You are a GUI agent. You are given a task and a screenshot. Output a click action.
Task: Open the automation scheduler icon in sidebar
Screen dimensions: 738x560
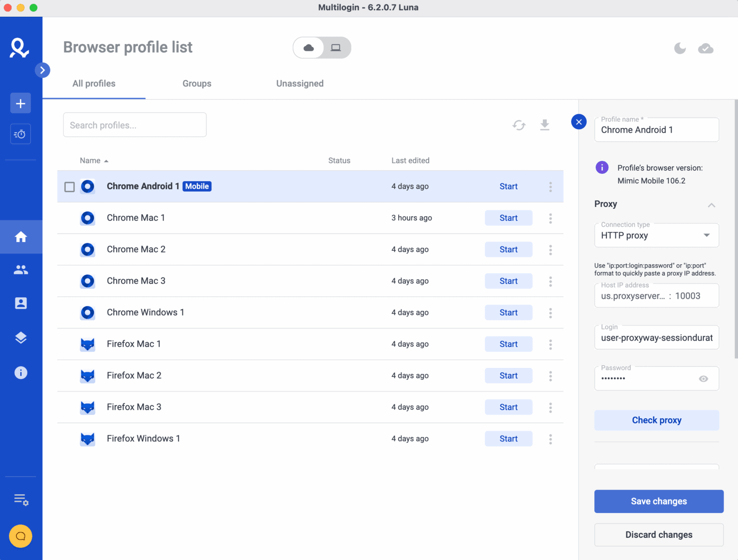20,134
